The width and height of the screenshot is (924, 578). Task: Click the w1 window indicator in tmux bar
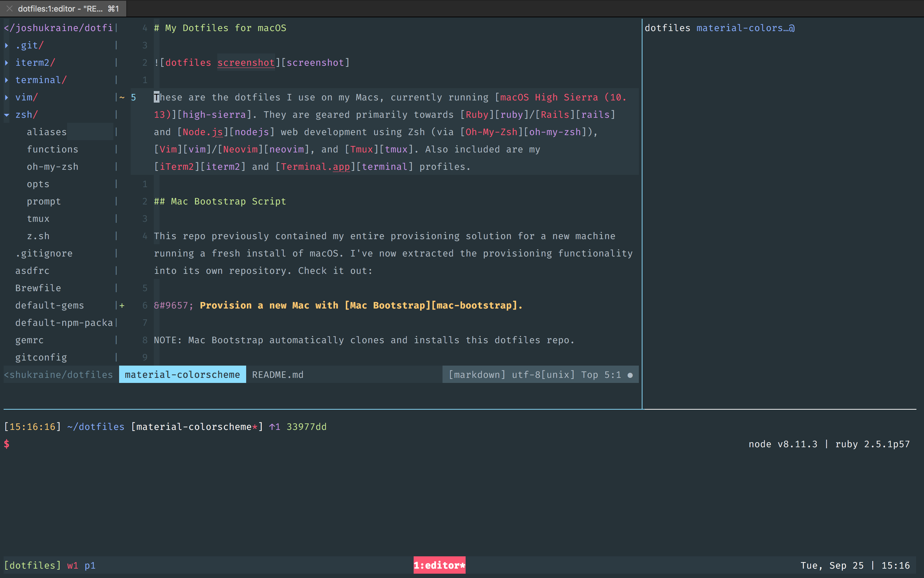click(x=73, y=565)
